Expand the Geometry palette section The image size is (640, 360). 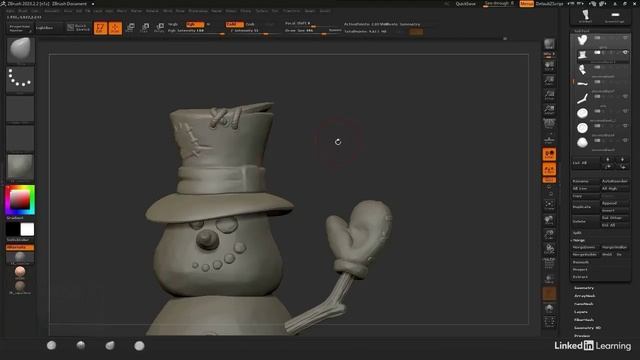[x=584, y=288]
